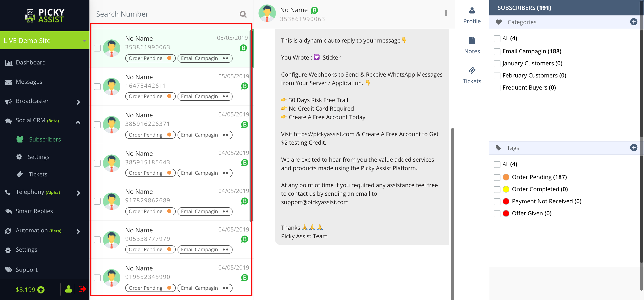Add a new category with plus icon
Screen dimensions: 644x300
click(633, 22)
